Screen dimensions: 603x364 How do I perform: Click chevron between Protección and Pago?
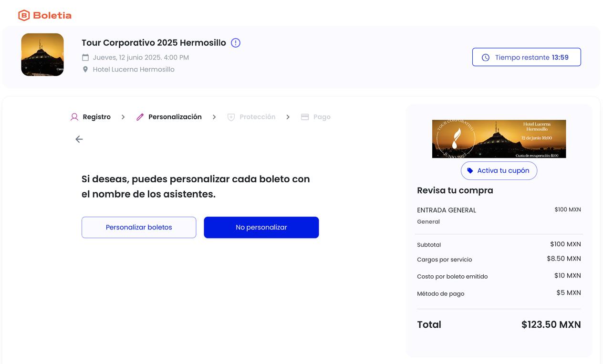pos(288,117)
